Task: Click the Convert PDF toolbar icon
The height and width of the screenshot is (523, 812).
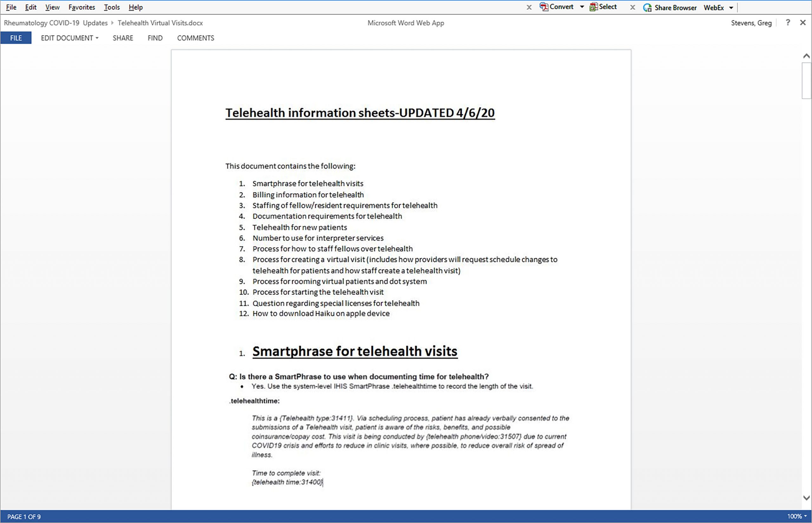Action: pos(544,7)
